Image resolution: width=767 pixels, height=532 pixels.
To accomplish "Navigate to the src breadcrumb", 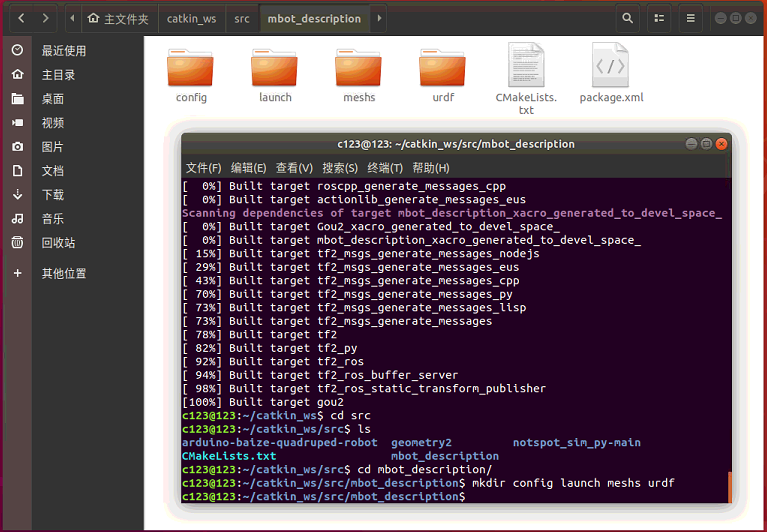I will tap(242, 19).
